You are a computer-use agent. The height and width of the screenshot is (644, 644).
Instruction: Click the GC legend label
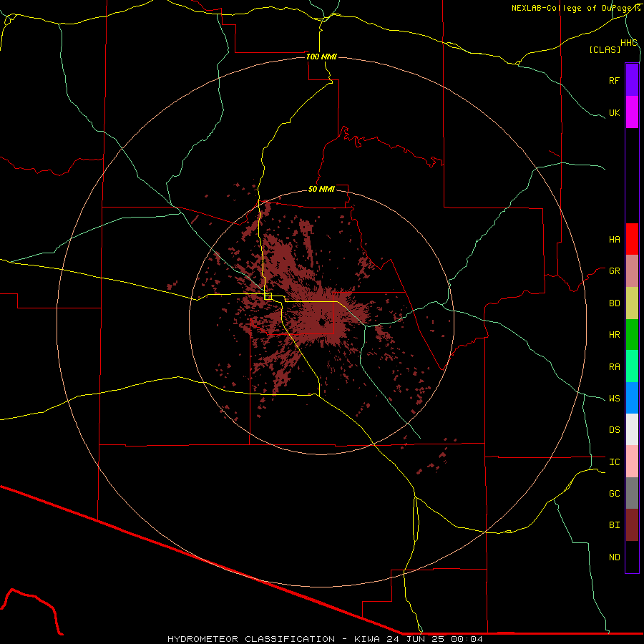tap(615, 493)
